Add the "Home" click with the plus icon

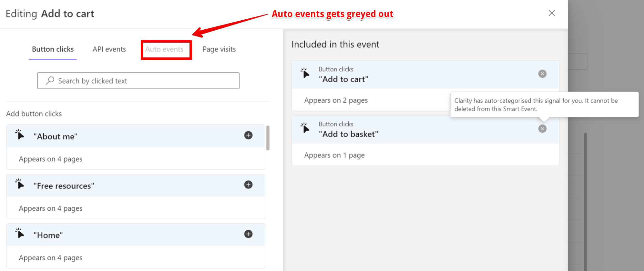[x=248, y=234]
